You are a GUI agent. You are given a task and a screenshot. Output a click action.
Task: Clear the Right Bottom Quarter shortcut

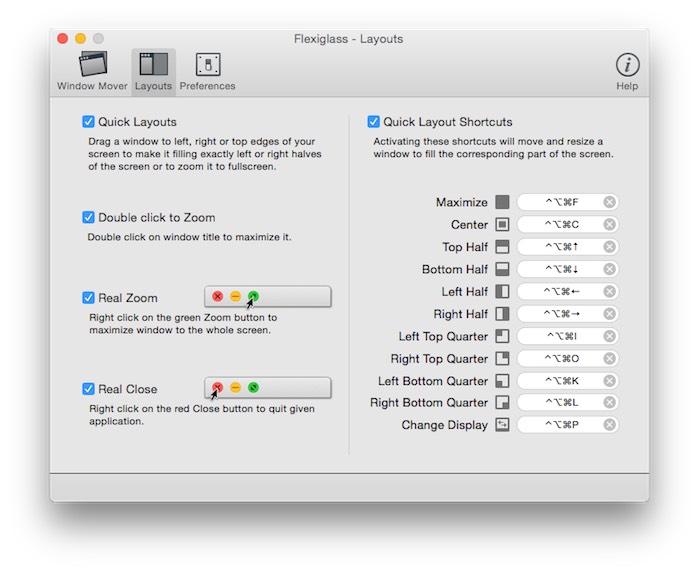click(609, 403)
